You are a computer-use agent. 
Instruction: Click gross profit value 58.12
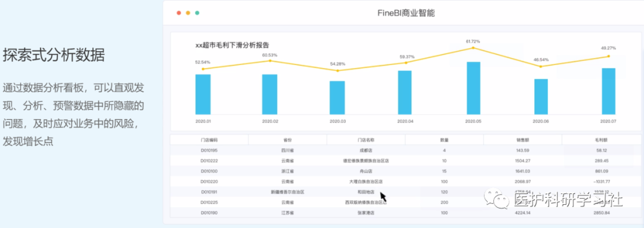(602, 151)
